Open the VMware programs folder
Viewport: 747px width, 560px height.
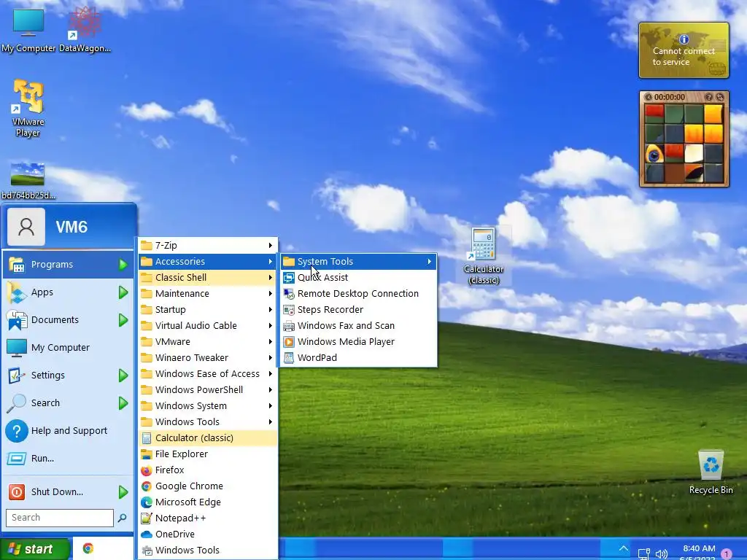(208, 341)
